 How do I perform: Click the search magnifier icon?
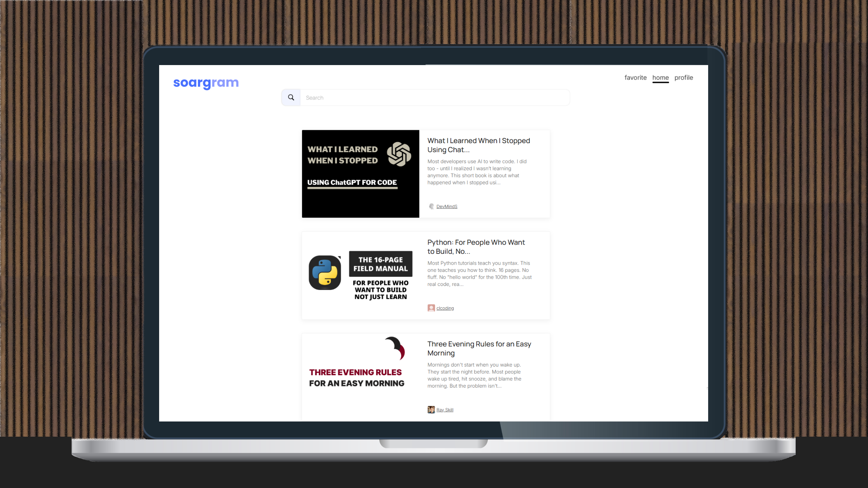pyautogui.click(x=291, y=98)
